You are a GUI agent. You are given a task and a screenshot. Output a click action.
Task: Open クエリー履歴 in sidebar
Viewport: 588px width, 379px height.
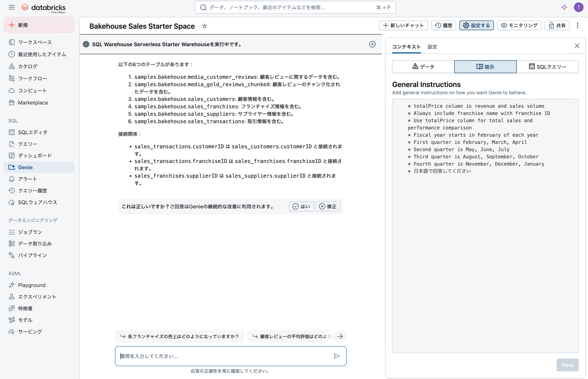coord(39,191)
